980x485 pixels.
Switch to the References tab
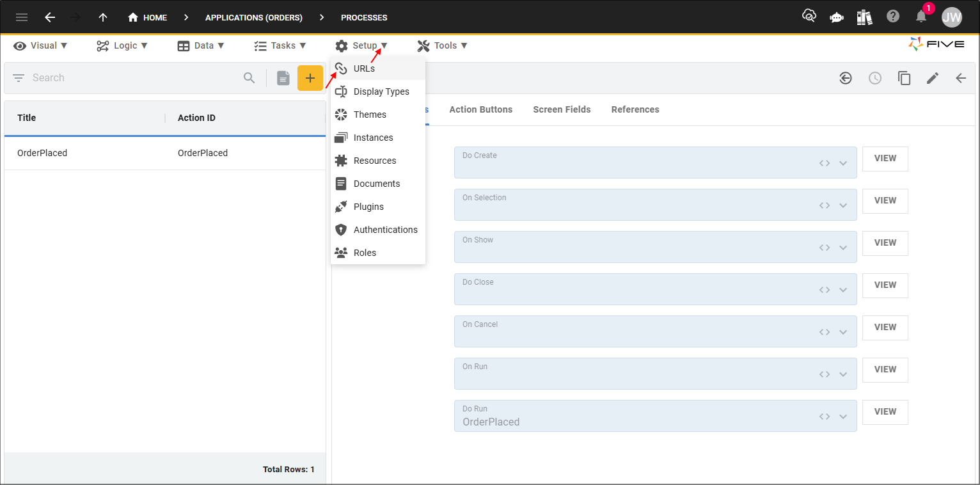point(635,109)
